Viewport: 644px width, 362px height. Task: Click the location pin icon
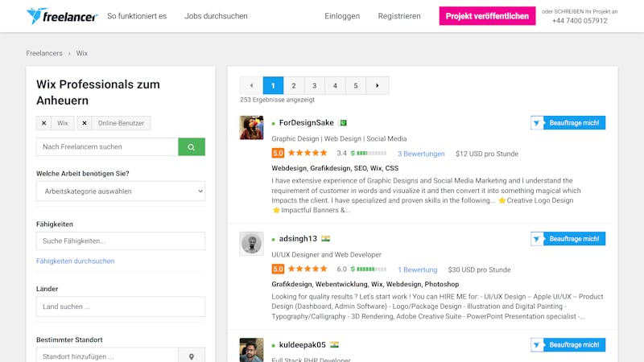point(192,356)
